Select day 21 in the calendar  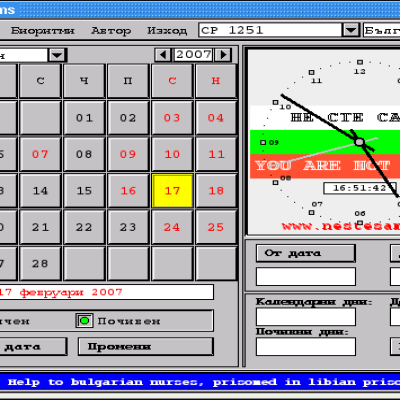click(40, 227)
